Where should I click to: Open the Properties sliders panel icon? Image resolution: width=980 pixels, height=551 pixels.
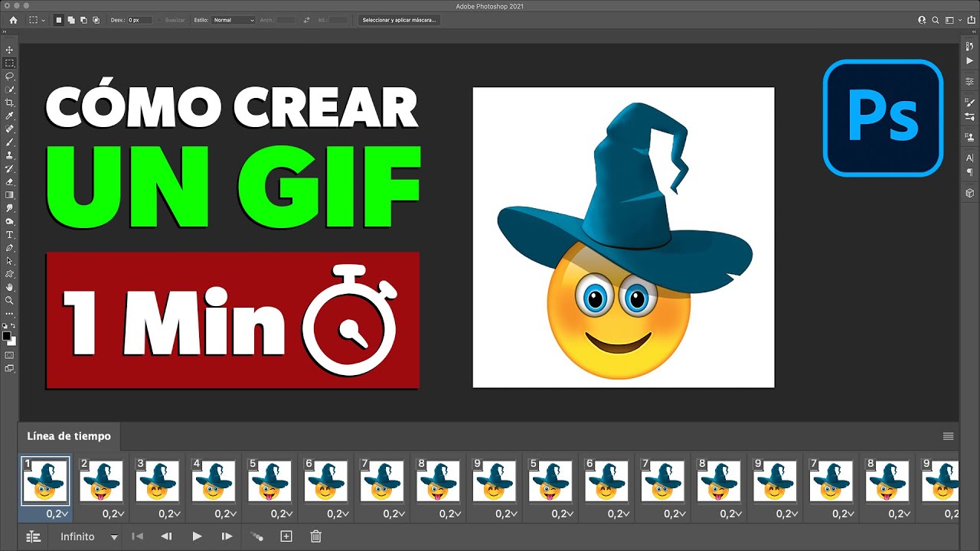coord(970,81)
